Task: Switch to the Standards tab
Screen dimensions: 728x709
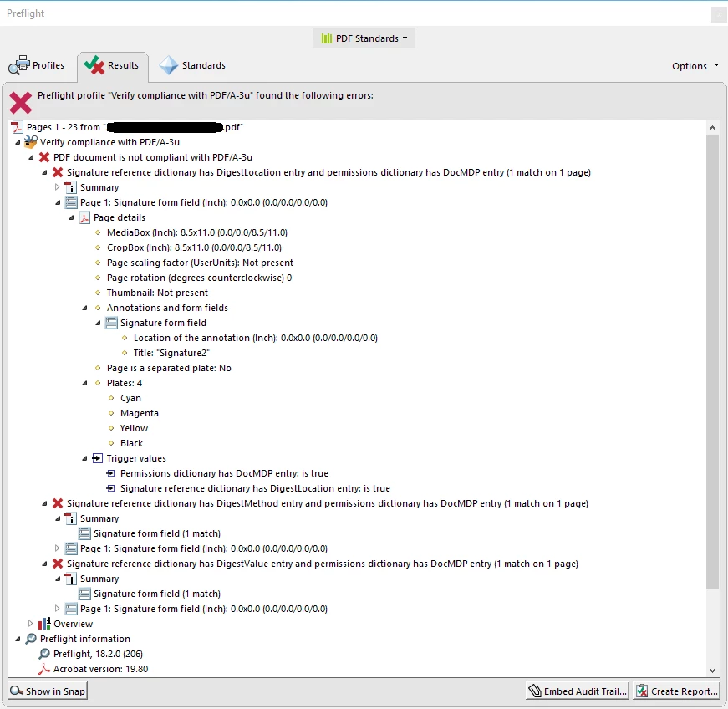Action: pos(192,65)
